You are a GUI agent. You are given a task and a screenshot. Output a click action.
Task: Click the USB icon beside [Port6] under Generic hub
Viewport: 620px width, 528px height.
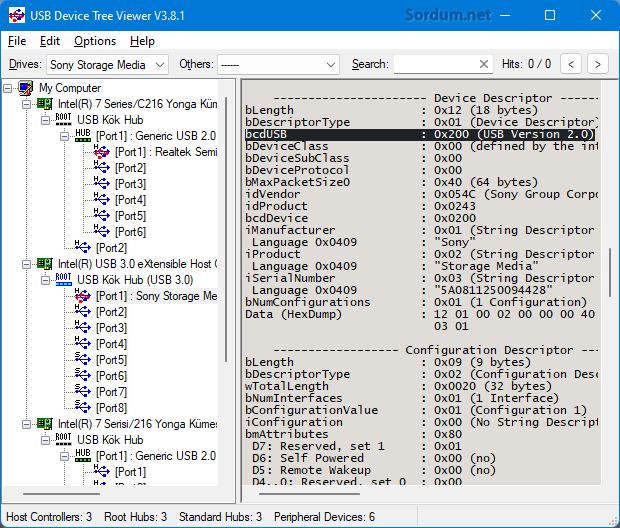(x=102, y=231)
